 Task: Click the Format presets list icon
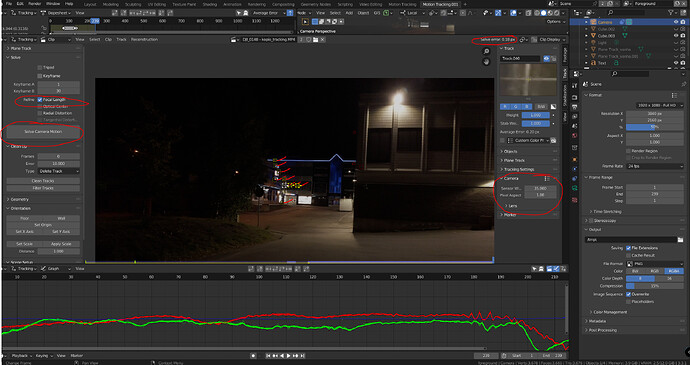pyautogui.click(x=674, y=95)
